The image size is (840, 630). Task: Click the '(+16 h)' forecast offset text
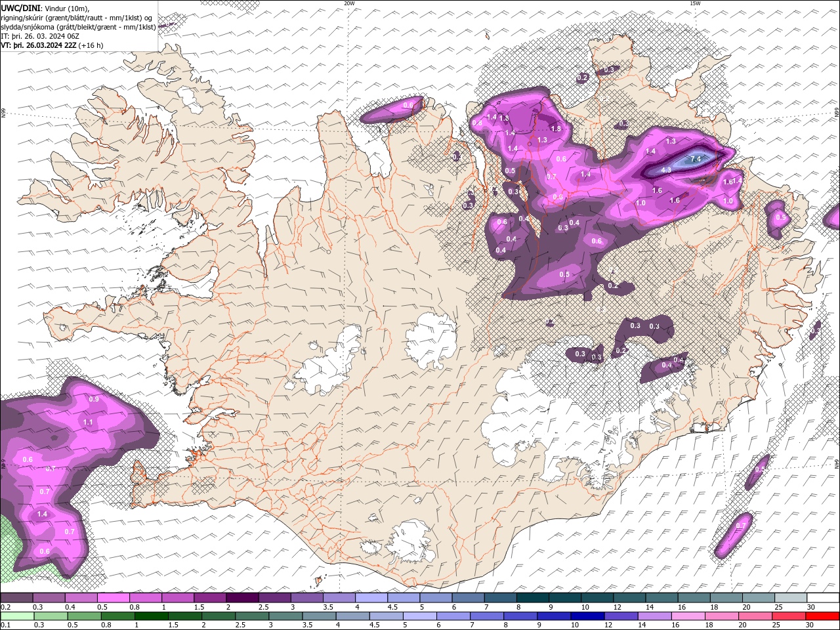(x=91, y=45)
